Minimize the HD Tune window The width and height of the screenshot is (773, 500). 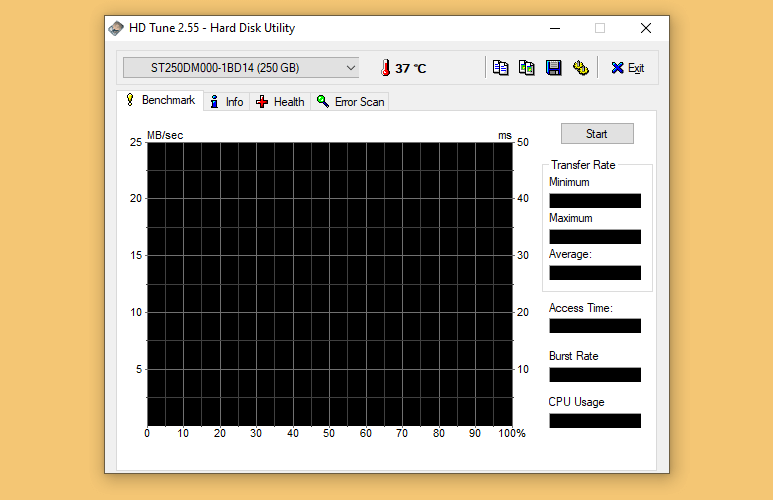[555, 28]
